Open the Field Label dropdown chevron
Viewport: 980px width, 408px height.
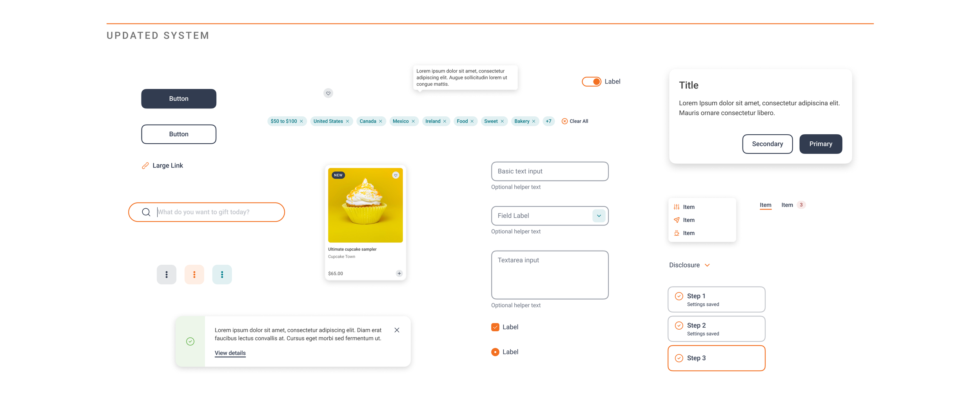pyautogui.click(x=599, y=216)
